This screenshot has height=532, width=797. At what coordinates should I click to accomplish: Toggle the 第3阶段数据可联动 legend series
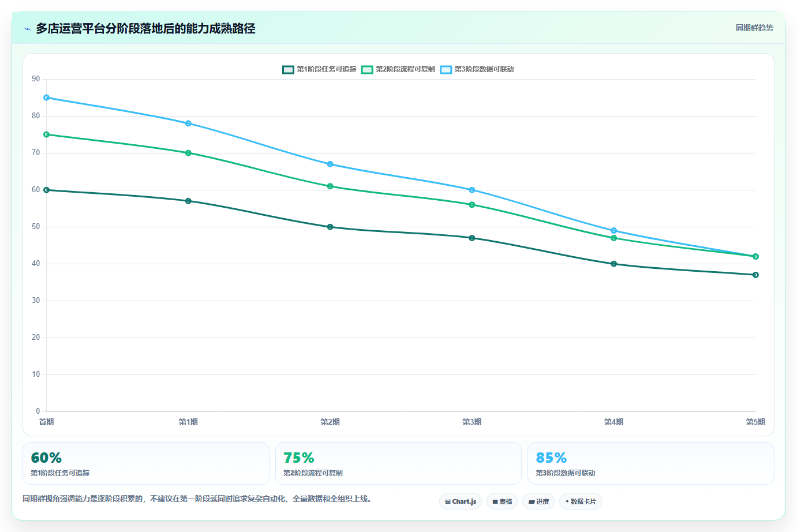(x=477, y=69)
